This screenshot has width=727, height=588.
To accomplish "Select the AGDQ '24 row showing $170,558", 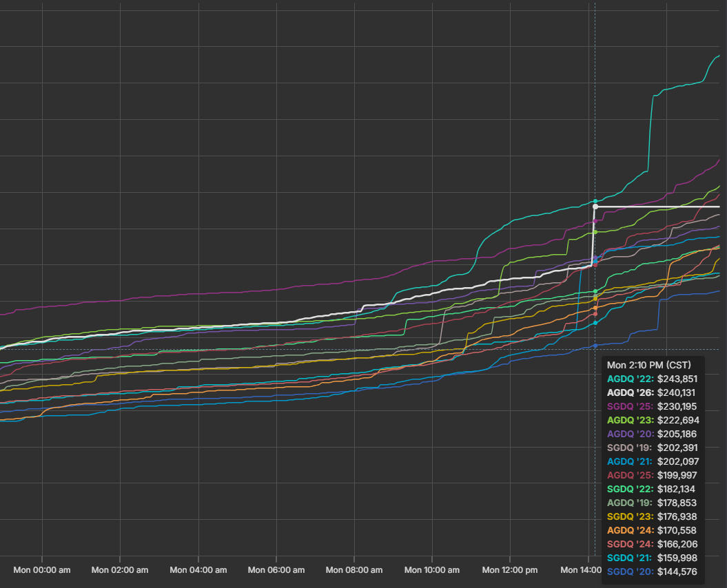I will (651, 530).
